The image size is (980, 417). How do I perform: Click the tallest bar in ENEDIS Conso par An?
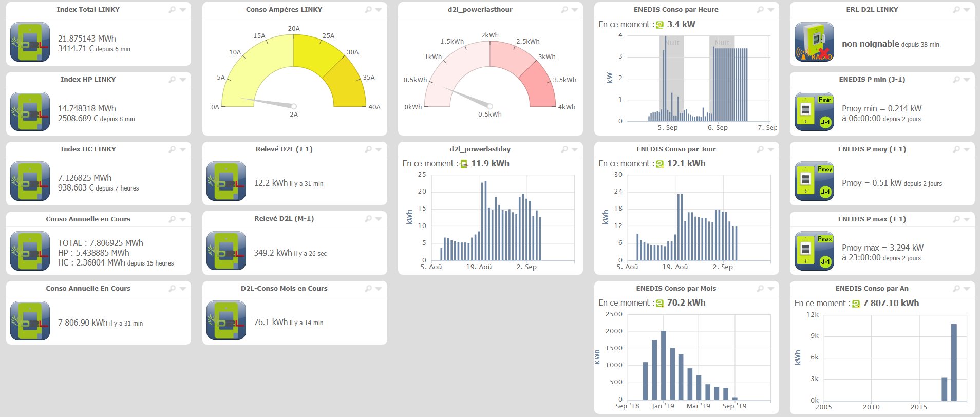pos(954,362)
